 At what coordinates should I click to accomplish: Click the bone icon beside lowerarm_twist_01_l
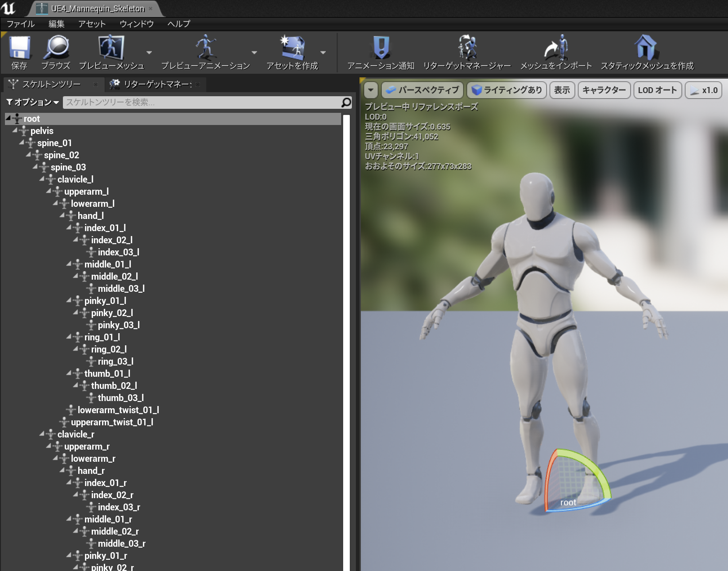(71, 410)
